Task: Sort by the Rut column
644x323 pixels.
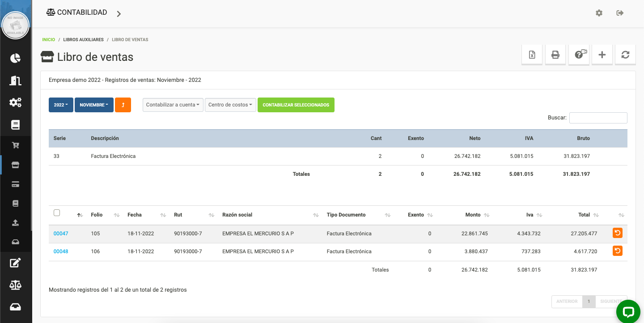Action: pyautogui.click(x=194, y=215)
